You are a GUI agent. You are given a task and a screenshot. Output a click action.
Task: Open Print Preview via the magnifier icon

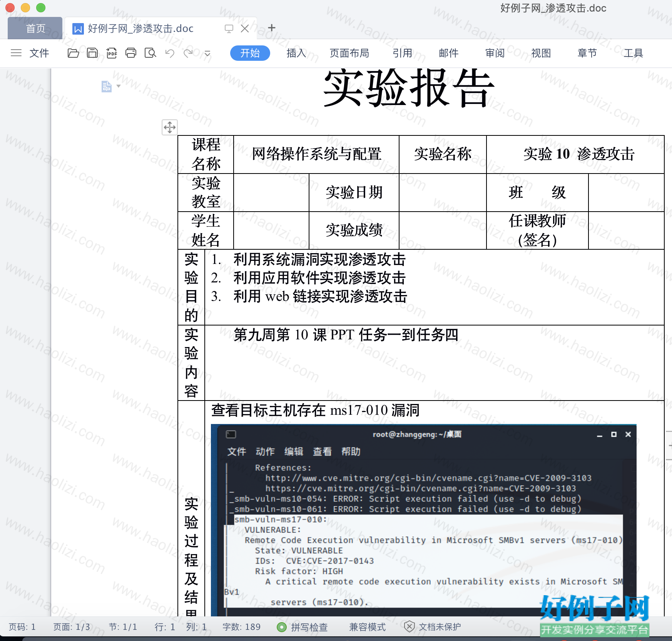coord(150,53)
